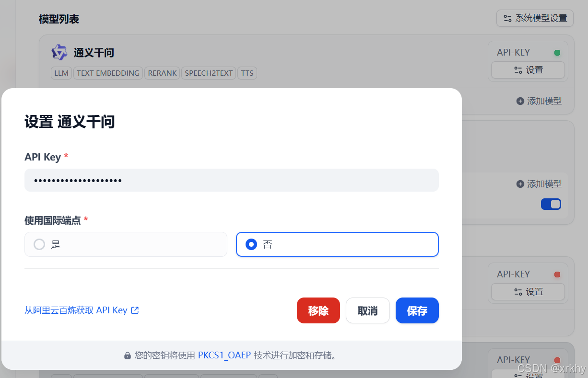
Task: Click 设置 button in 通义千问 card
Action: pos(528,70)
